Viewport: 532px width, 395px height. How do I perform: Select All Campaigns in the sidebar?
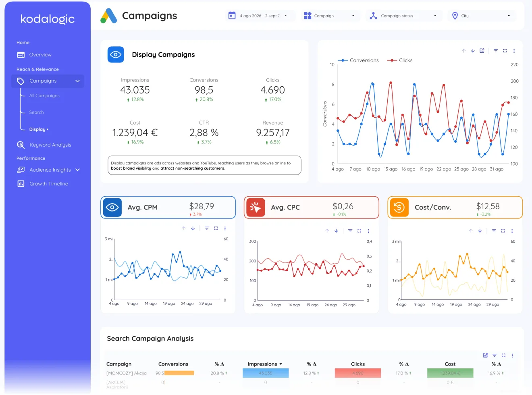[44, 96]
